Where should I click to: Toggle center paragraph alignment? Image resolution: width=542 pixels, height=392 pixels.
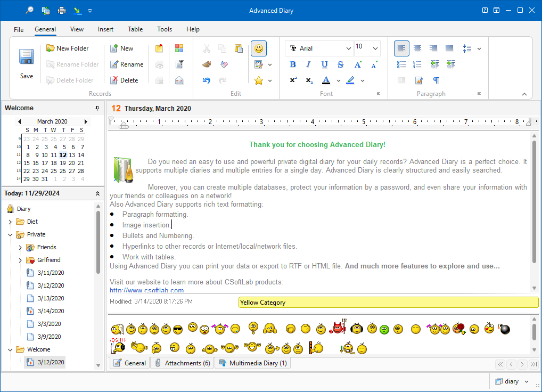point(417,48)
